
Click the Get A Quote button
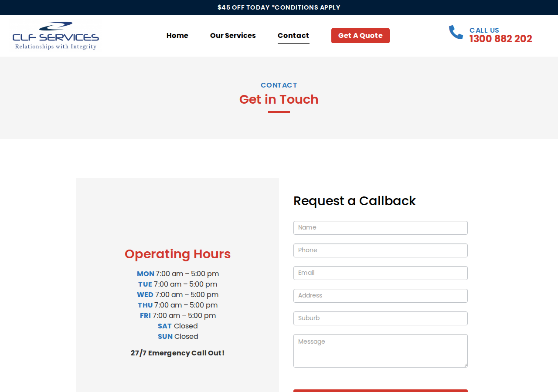pyautogui.click(x=361, y=36)
